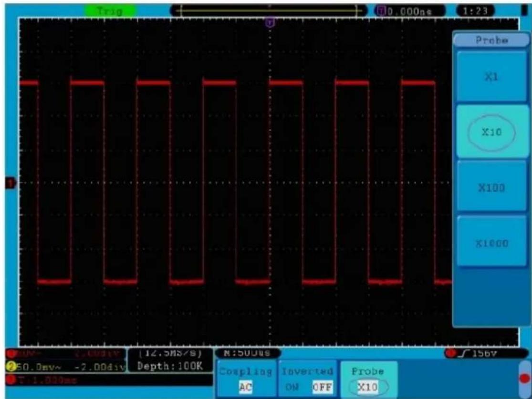Click the green Trig status indicator
532x399 pixels.
(x=110, y=11)
